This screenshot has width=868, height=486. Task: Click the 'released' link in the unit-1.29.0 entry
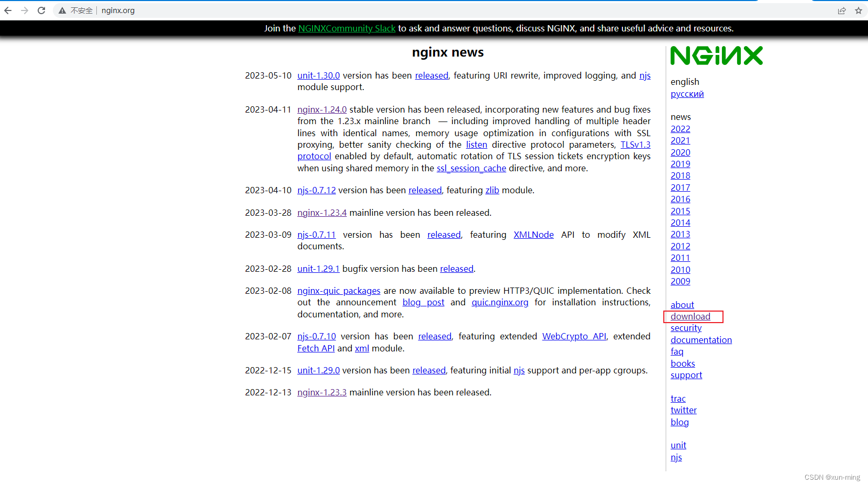[x=429, y=370]
